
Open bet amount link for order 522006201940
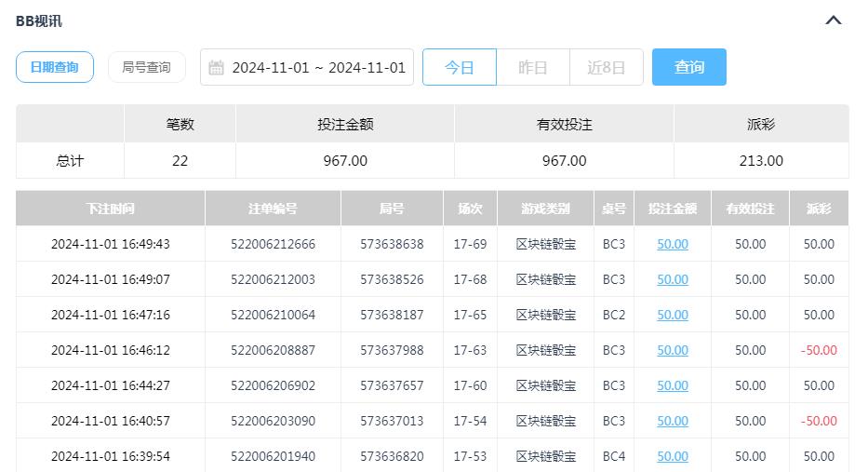point(673,456)
